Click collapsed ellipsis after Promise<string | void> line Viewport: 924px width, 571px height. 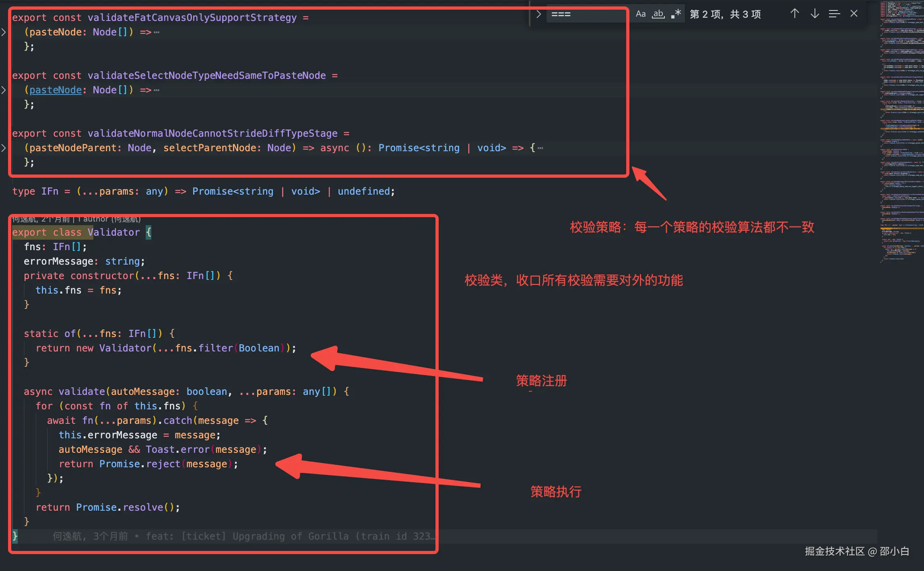[x=540, y=148]
